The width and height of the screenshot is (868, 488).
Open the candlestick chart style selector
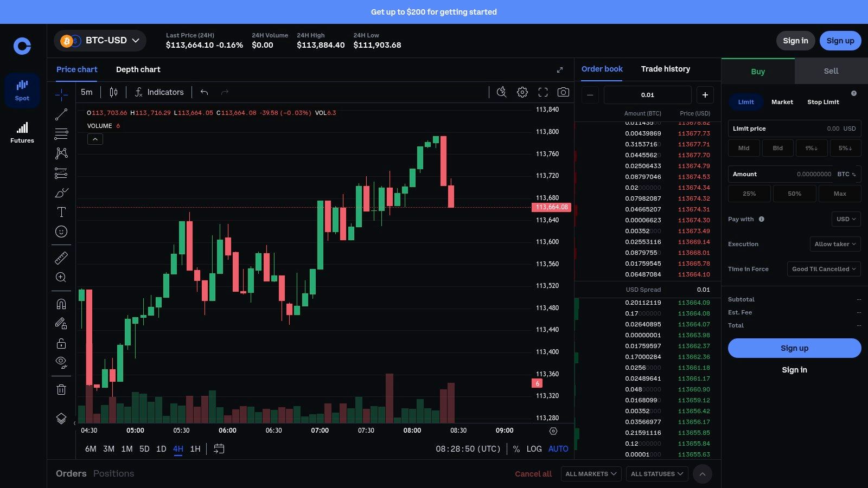point(113,92)
